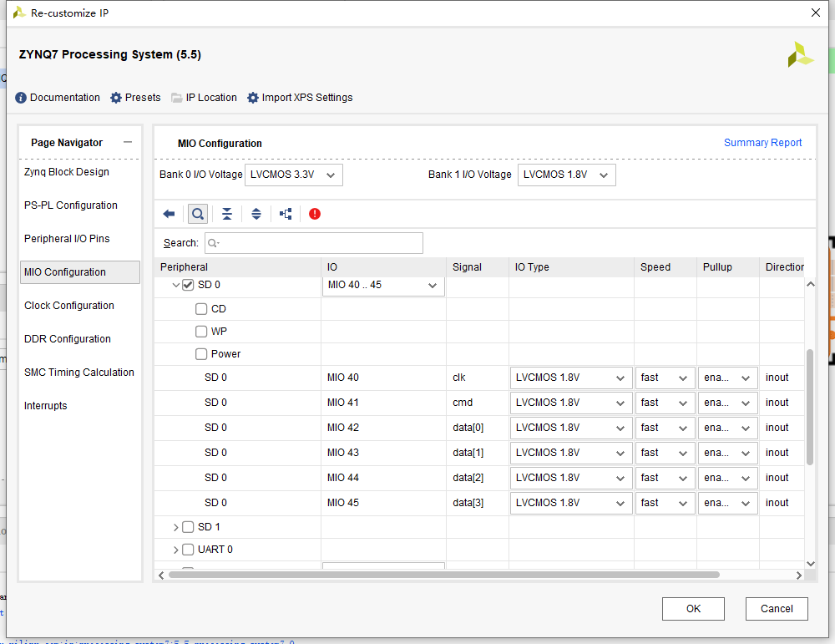Click the scroll down arrow
The width and height of the screenshot is (835, 644).
(x=811, y=564)
